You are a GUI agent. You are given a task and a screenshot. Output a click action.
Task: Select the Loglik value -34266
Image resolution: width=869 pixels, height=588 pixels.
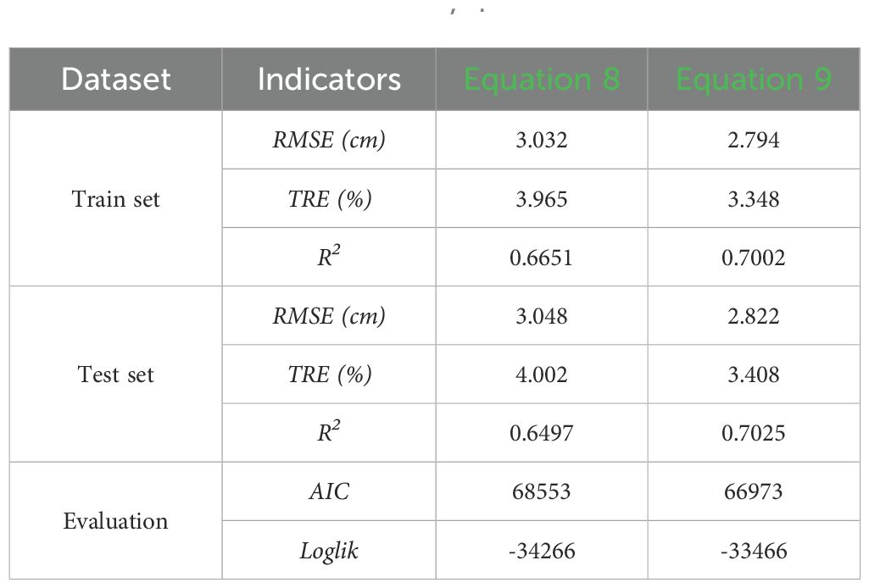(x=542, y=551)
